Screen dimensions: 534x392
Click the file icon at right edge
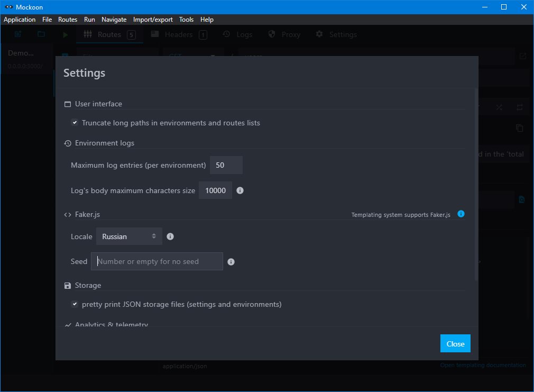pyautogui.click(x=521, y=199)
